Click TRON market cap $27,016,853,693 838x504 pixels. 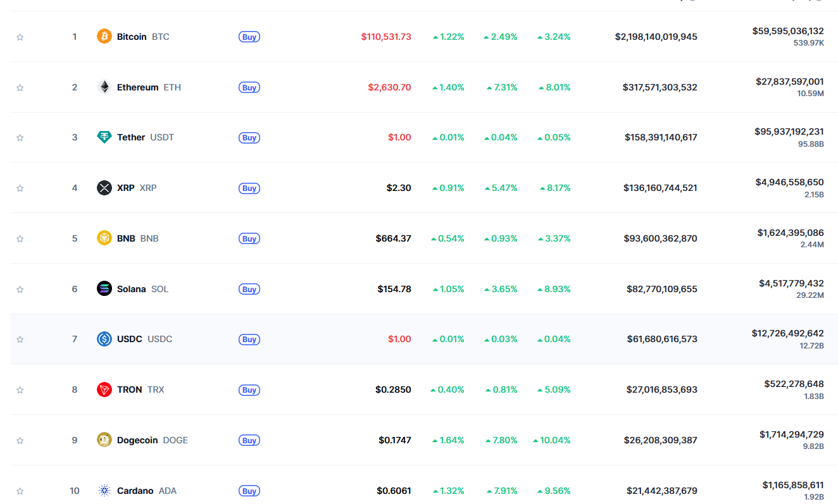[x=662, y=390]
